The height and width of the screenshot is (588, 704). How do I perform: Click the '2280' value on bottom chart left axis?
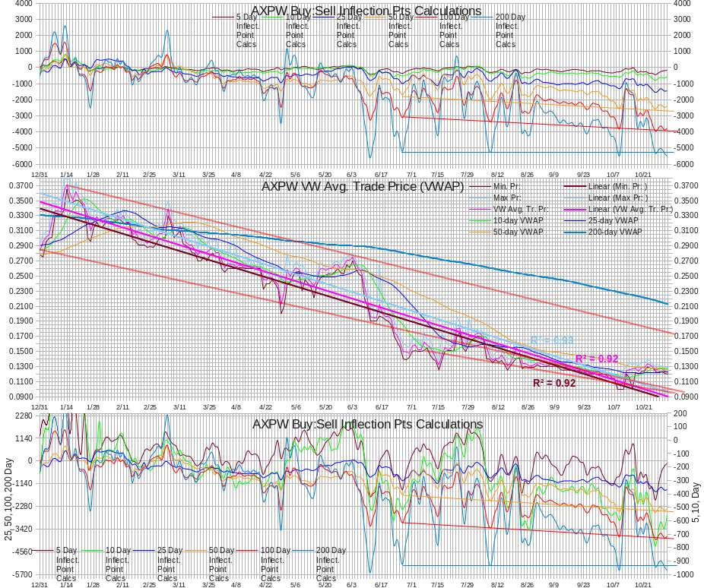tap(24, 416)
